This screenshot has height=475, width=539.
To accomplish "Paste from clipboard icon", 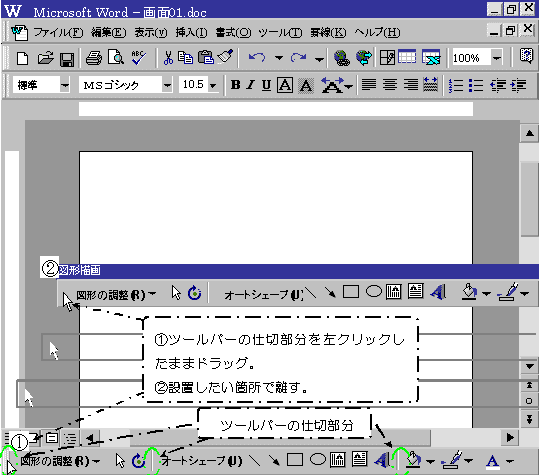I will [206, 57].
